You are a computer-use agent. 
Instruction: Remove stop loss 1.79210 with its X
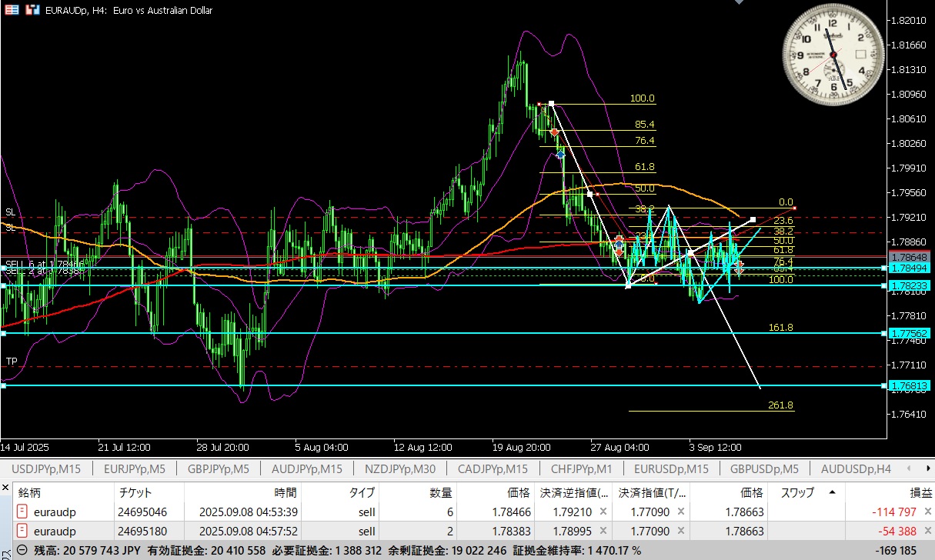(603, 512)
